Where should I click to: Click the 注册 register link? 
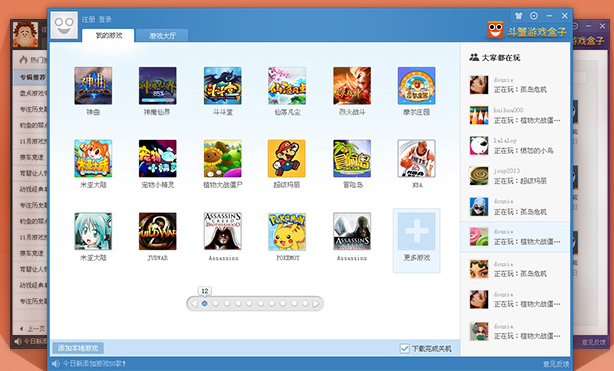click(88, 19)
